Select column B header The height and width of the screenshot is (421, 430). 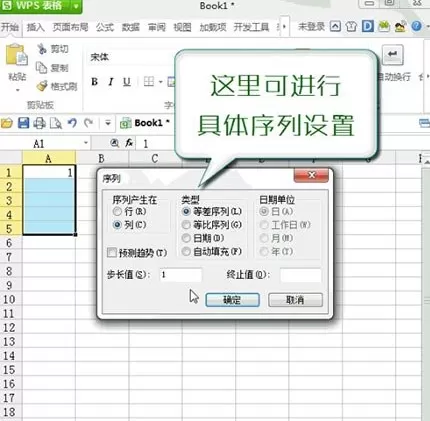pyautogui.click(x=102, y=158)
